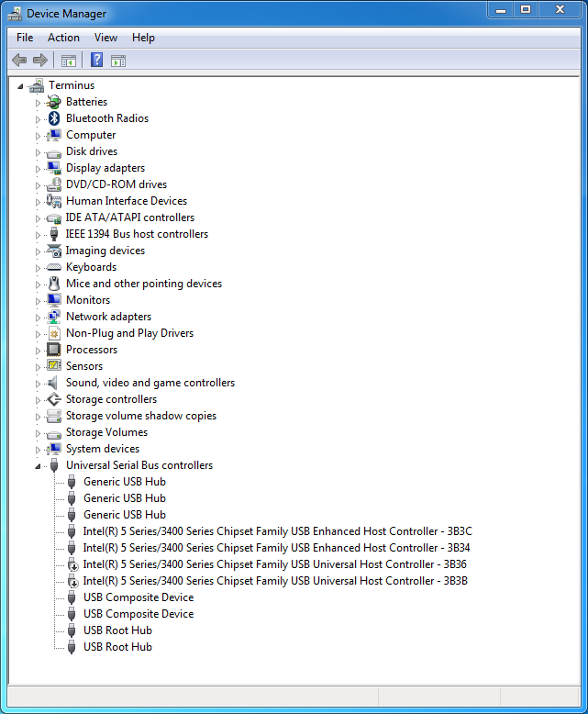
Task: Click the show/hide action pane toolbar button
Action: coord(117,60)
